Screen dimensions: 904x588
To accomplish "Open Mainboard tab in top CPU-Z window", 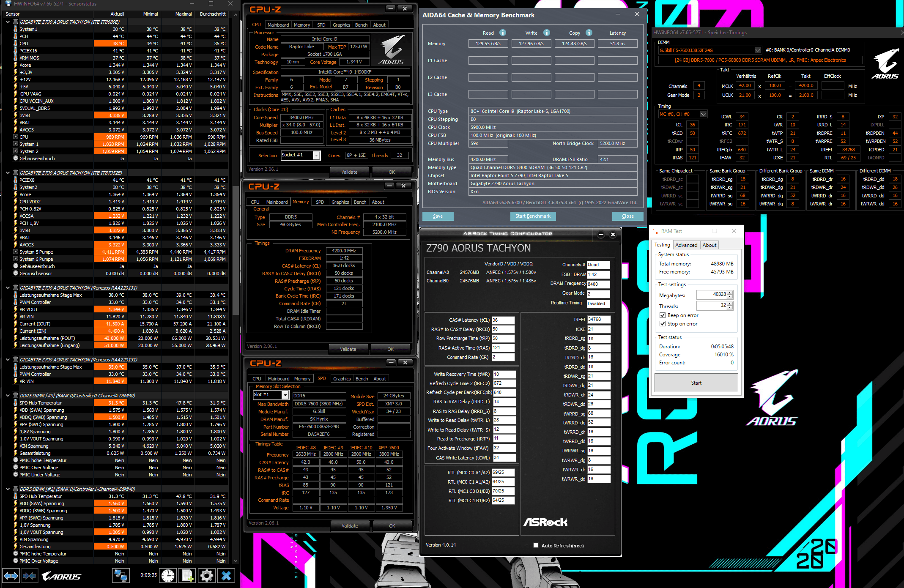I will click(x=278, y=25).
